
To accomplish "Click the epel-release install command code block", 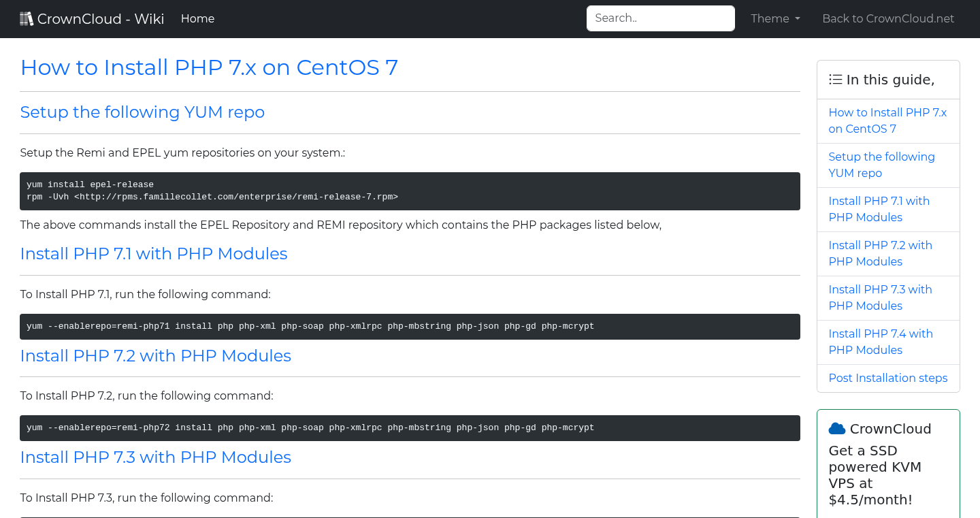I will [408, 191].
